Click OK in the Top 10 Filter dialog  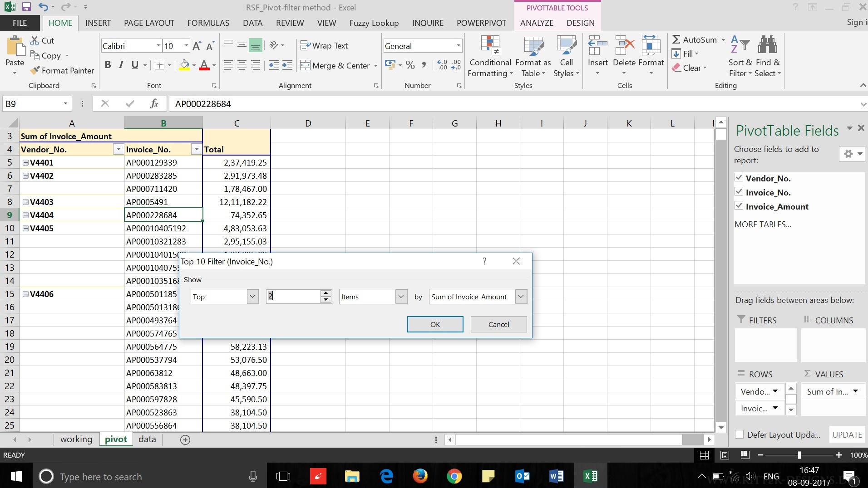(x=435, y=324)
